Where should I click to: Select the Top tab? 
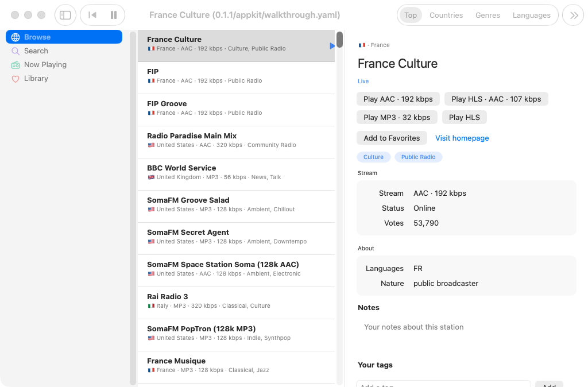click(x=410, y=16)
